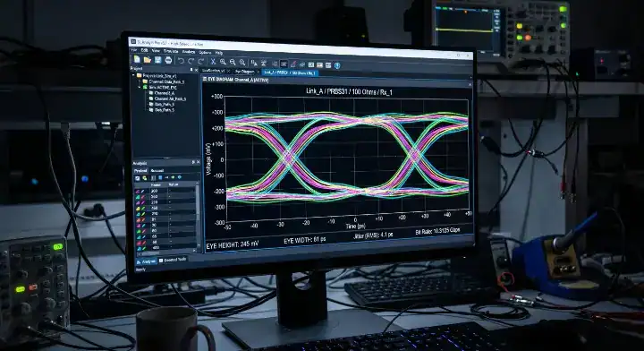Close the Eye Diagram document tab
Screen dimensions: 644x351
pyautogui.click(x=258, y=72)
